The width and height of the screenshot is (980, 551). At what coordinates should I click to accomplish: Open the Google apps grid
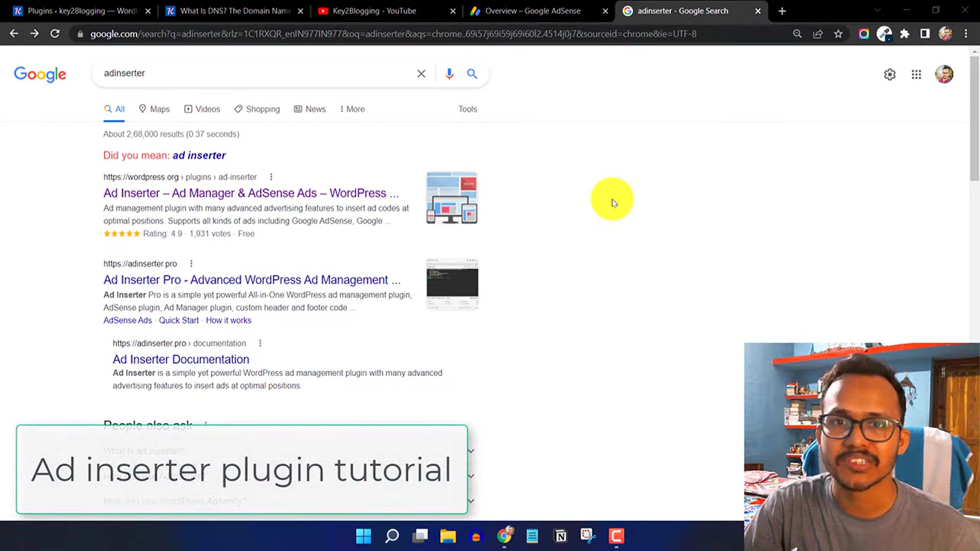click(x=916, y=74)
